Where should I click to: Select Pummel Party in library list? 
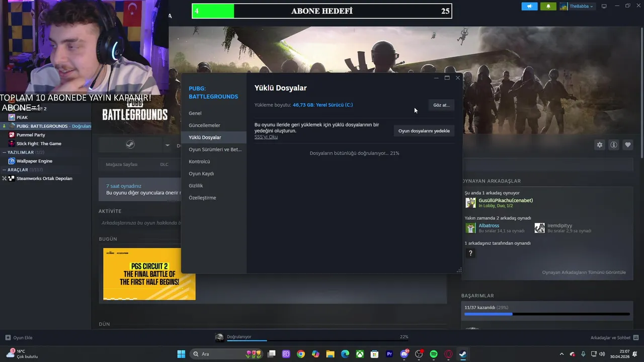pos(31,135)
